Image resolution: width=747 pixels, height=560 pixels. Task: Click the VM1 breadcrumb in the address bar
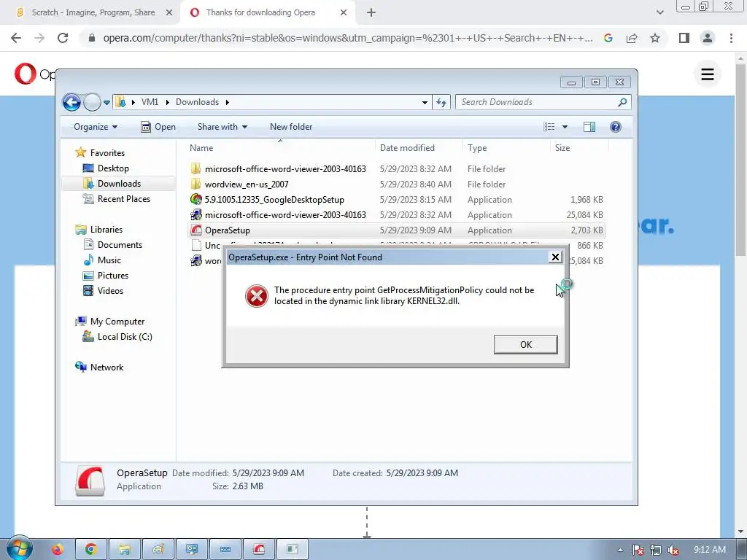(x=150, y=102)
